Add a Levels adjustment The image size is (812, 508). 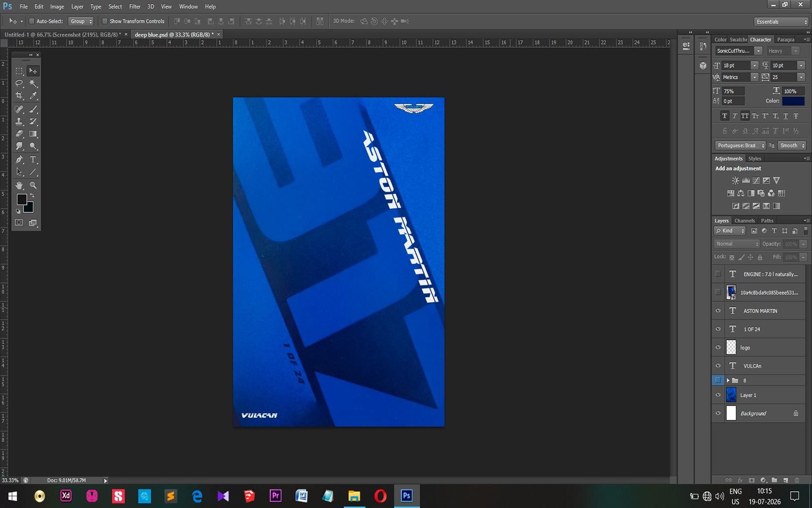click(x=746, y=180)
